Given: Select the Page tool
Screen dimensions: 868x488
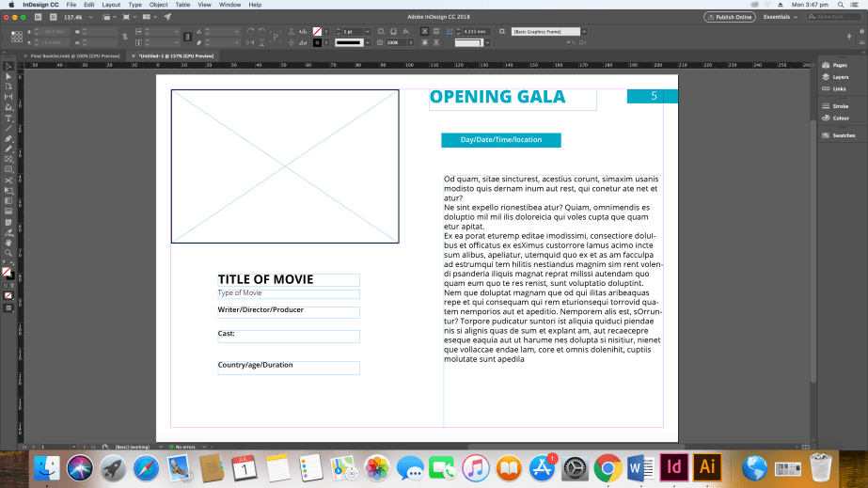Looking at the screenshot, I should pyautogui.click(x=8, y=87).
